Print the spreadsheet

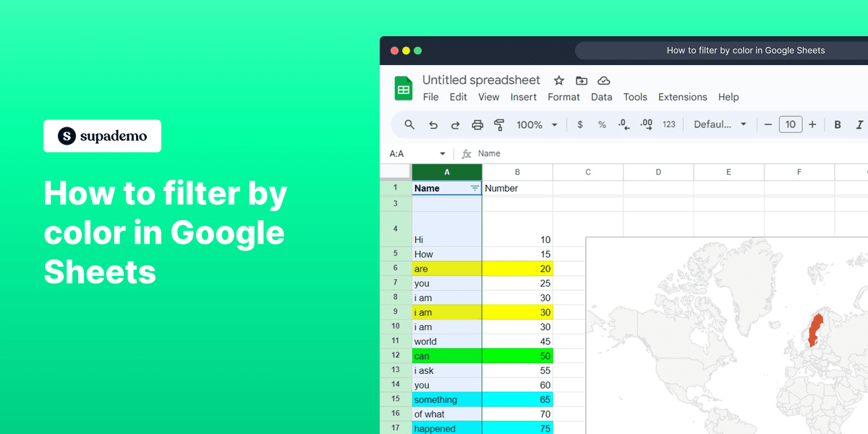pyautogui.click(x=477, y=124)
